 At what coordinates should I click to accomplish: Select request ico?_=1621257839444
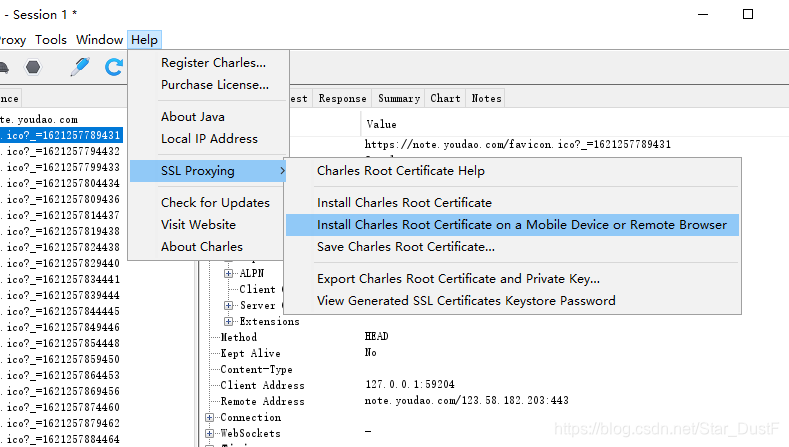(61, 295)
